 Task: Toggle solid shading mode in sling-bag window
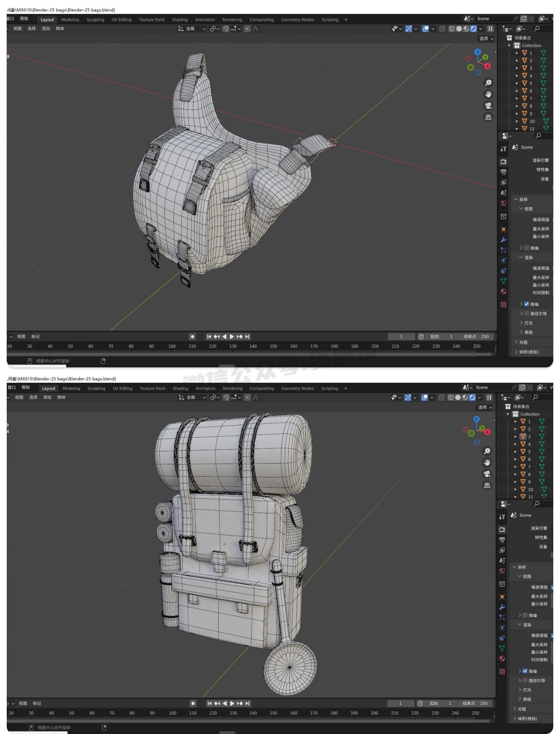pyautogui.click(x=459, y=29)
